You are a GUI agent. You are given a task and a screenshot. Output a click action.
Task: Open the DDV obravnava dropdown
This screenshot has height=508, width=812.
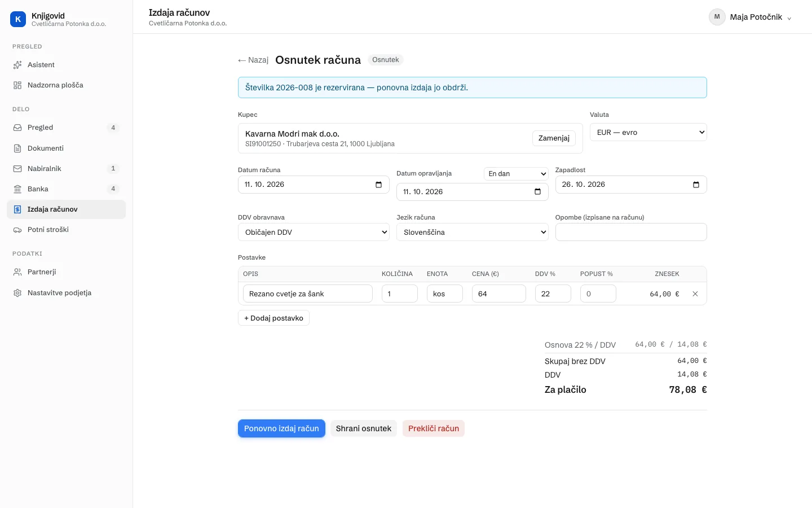[x=314, y=232]
